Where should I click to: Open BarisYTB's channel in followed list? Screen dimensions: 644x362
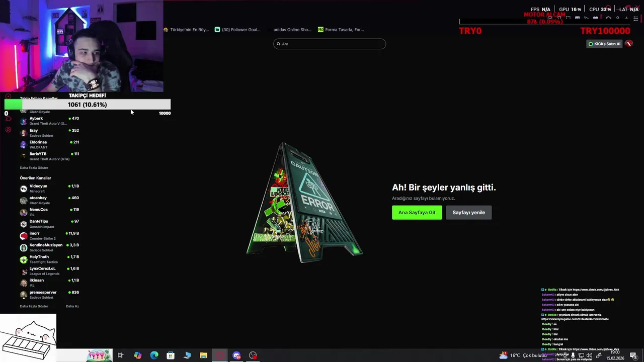(x=49, y=156)
